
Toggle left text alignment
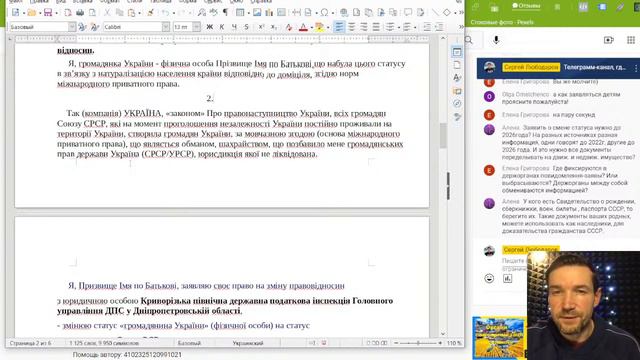coord(339,27)
